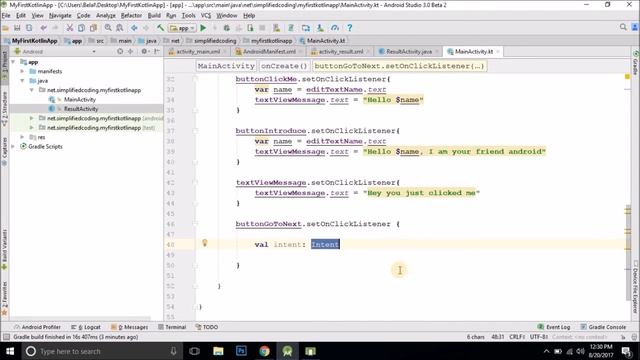The width and height of the screenshot is (640, 360).
Task: Collapse the java folder node
Action: [22, 81]
